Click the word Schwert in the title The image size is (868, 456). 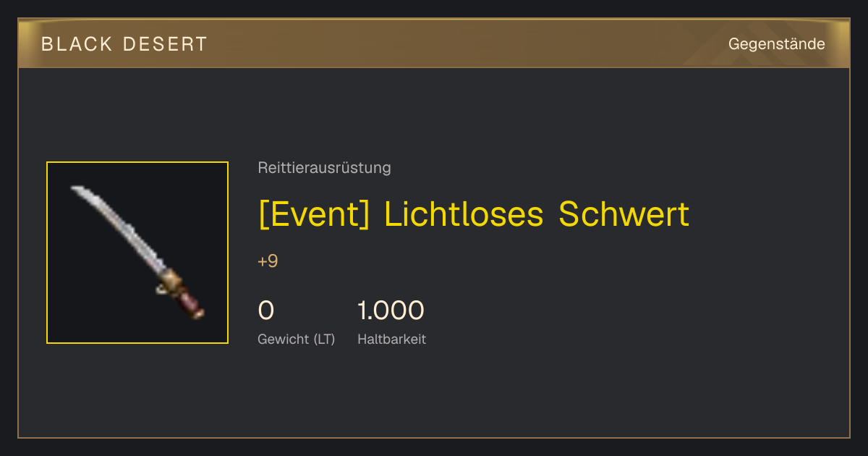coord(624,214)
